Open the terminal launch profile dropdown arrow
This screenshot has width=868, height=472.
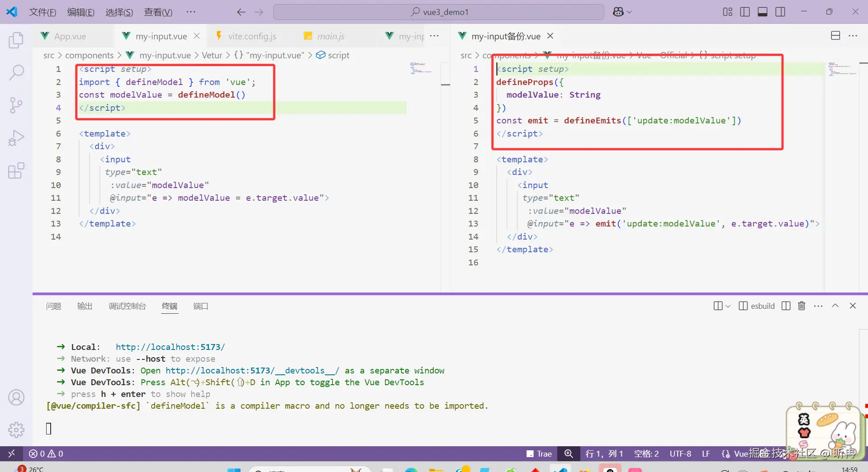(x=728, y=306)
